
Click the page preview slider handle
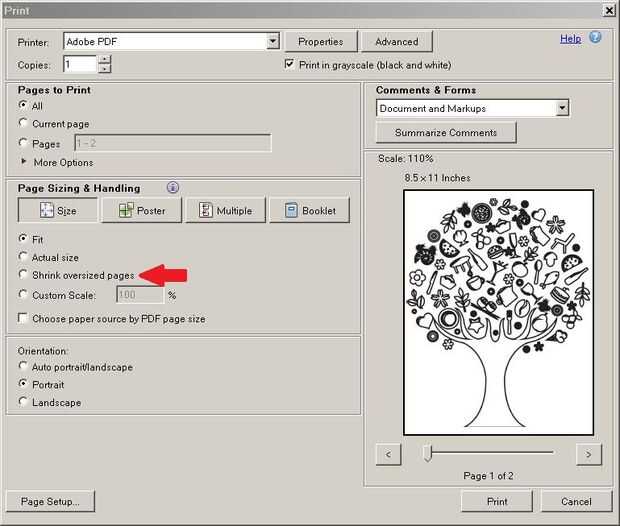[x=427, y=452]
